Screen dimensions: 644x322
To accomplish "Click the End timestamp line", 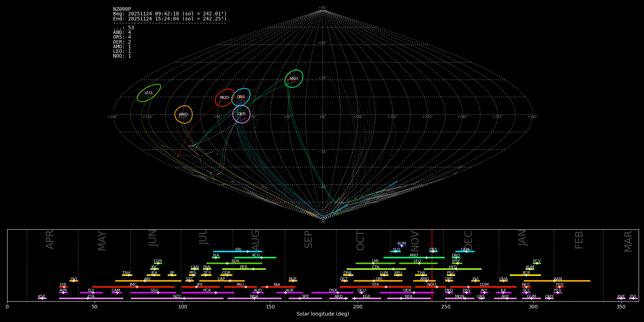I will 170,19.
